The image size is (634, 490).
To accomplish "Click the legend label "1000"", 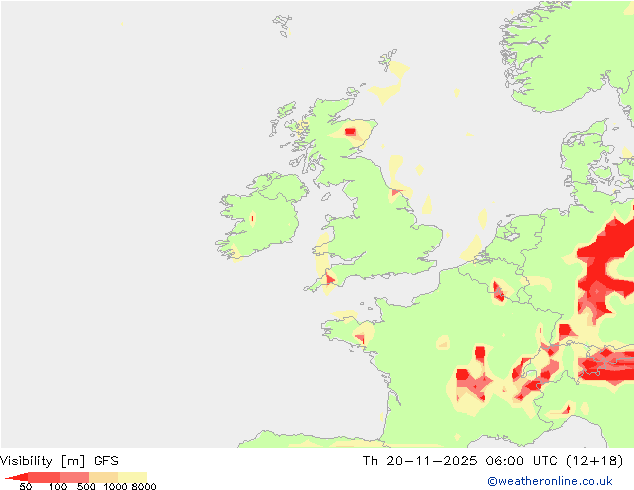I will [115, 486].
